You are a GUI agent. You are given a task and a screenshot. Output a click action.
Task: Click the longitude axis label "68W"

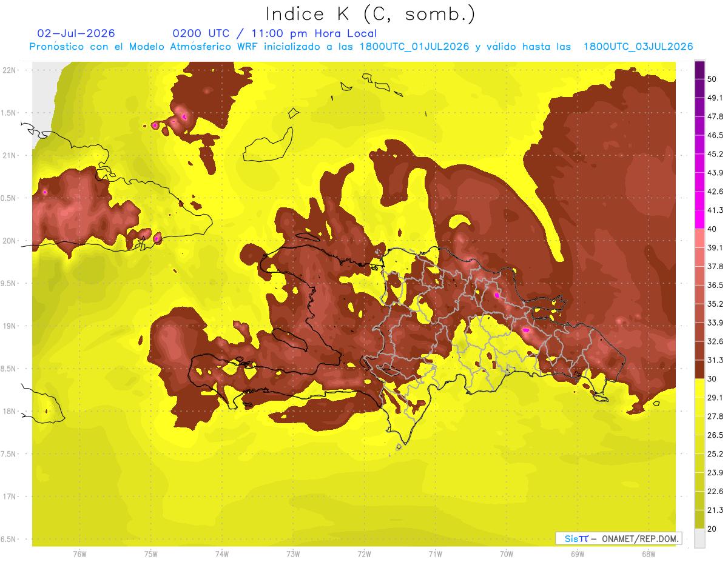649,554
